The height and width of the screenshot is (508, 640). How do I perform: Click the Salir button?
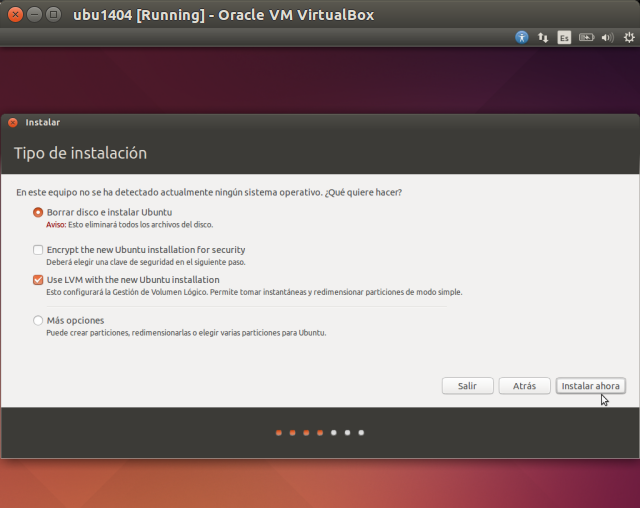tap(467, 386)
